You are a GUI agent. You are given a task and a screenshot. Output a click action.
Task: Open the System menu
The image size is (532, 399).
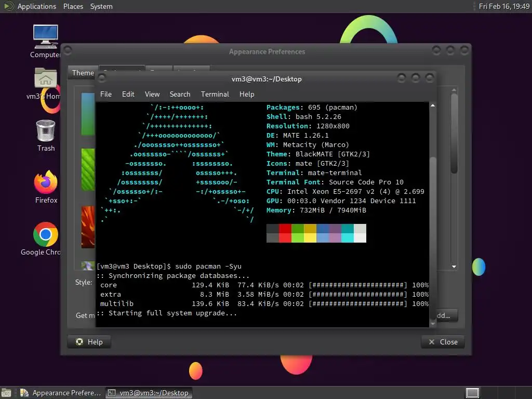click(101, 6)
